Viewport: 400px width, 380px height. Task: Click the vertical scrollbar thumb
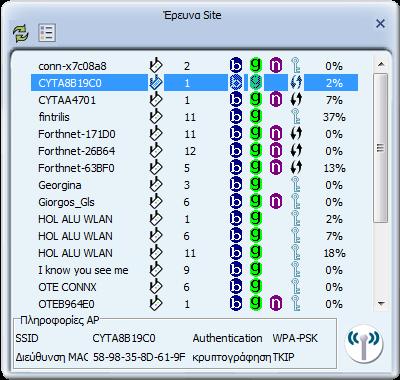pyautogui.click(x=381, y=148)
